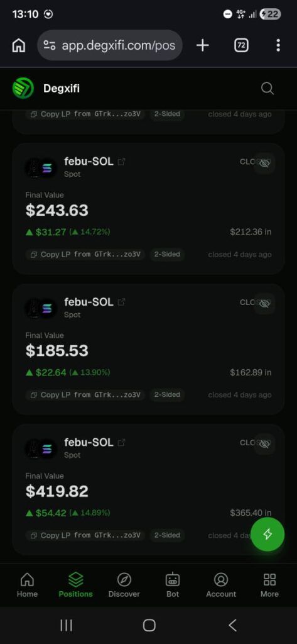Viewport: 297px width, 644px height.
Task: Open external link icon on $185.53 febu-SOL
Action: [121, 303]
